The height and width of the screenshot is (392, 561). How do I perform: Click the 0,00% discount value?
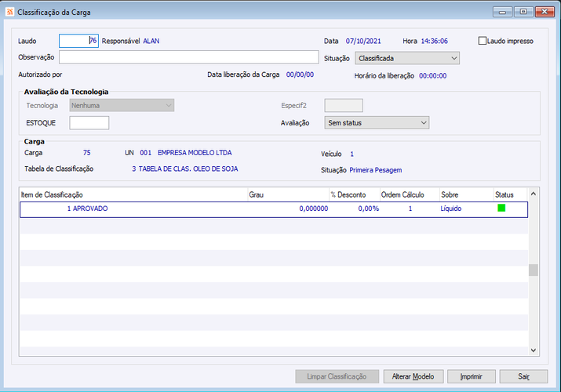pos(369,209)
